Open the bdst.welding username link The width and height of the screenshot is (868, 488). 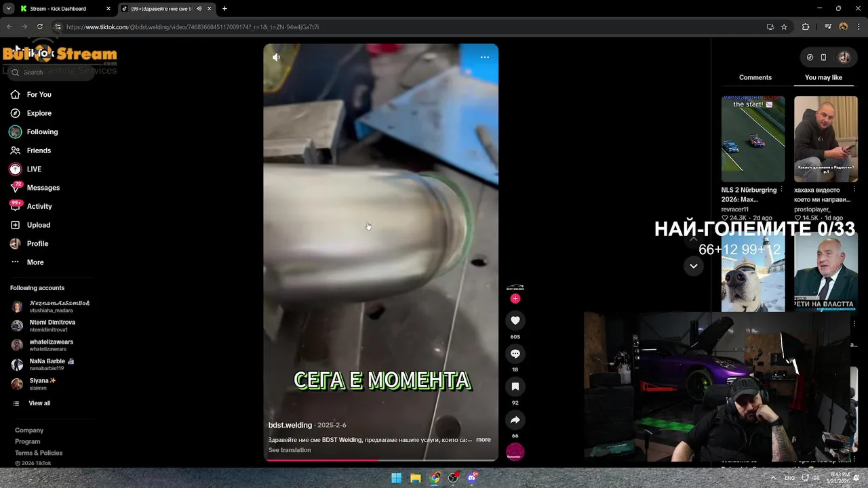click(290, 425)
